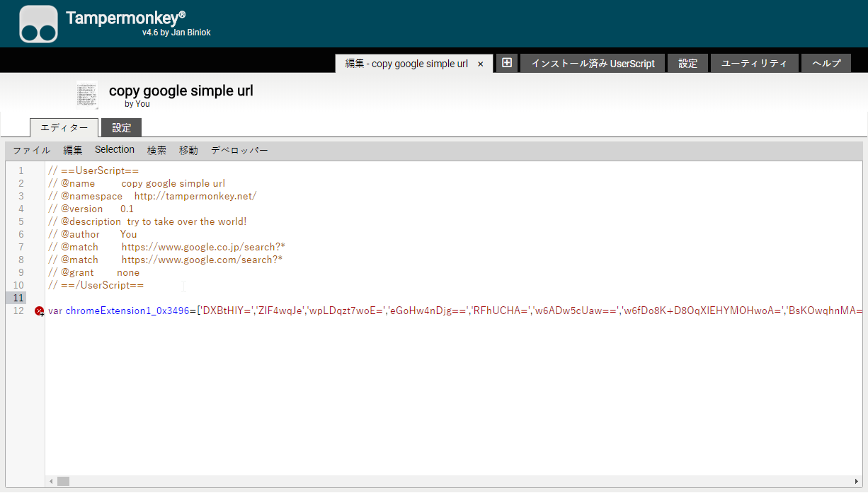Switch to the エディター tab
Screen dimensions: 868x493
(x=64, y=128)
